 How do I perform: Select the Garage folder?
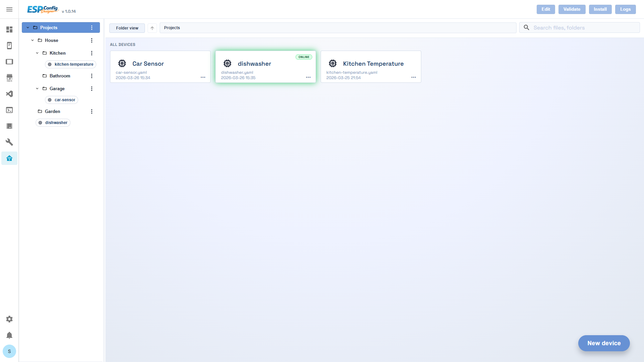tap(57, 88)
